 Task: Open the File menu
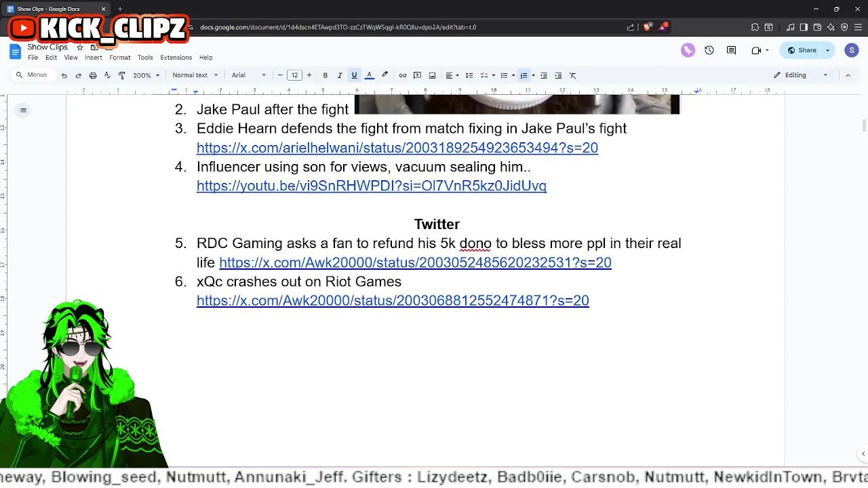coord(33,58)
